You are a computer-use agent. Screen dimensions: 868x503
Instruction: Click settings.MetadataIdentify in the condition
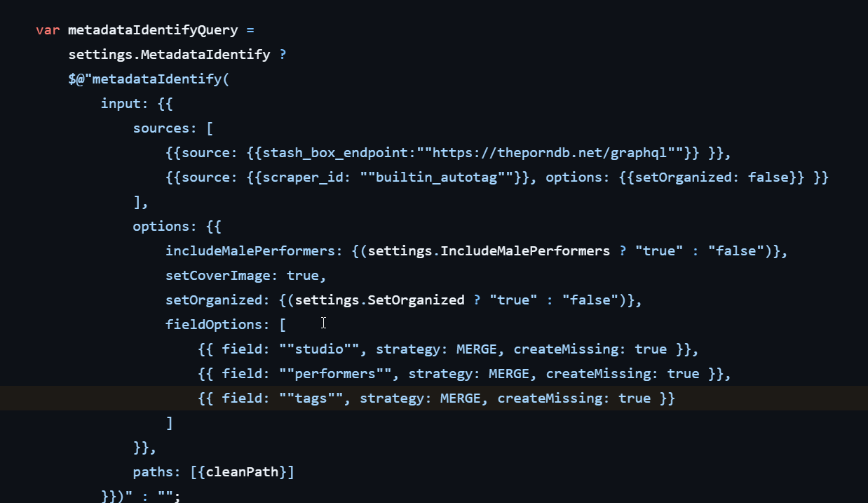(169, 55)
